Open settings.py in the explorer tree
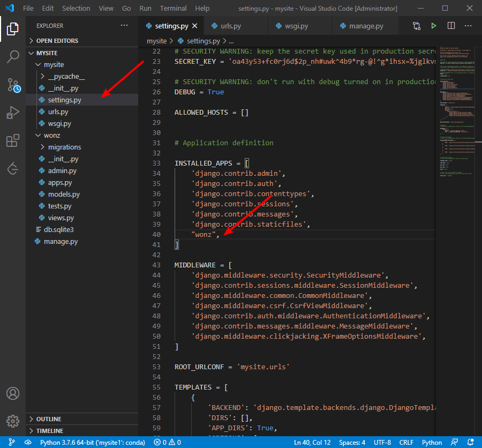Viewport: 482px width, 448px height. click(x=82, y=100)
